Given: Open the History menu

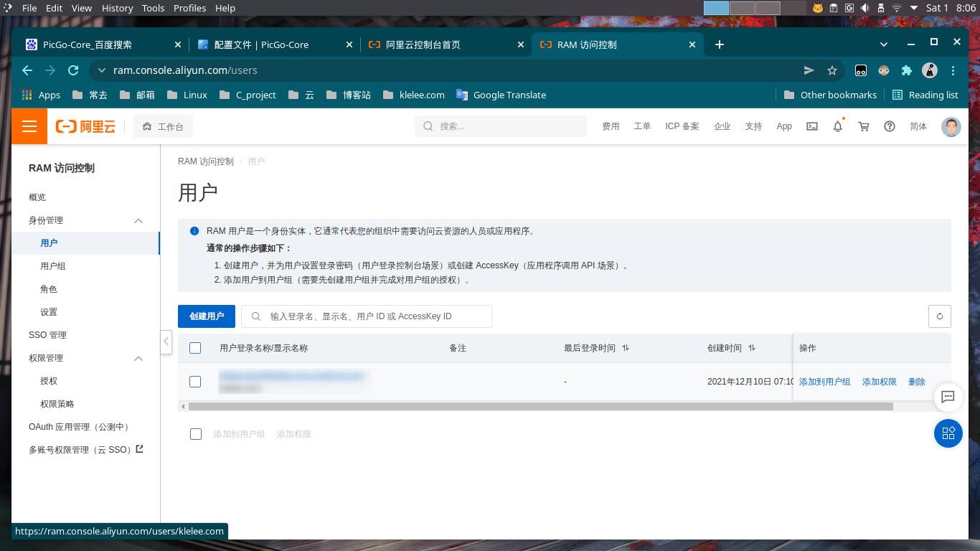Looking at the screenshot, I should tap(117, 8).
